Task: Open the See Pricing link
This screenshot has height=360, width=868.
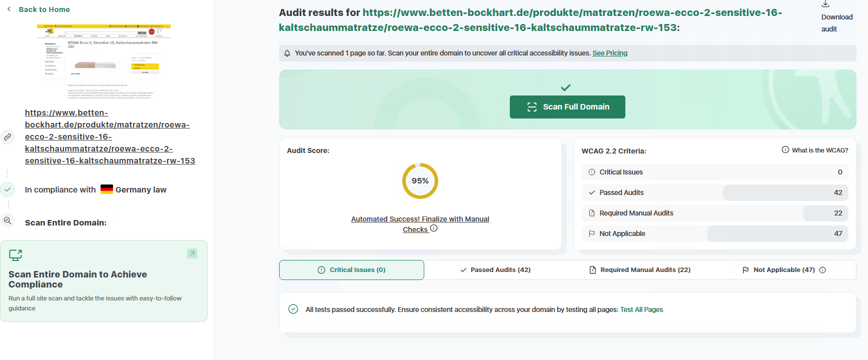Action: tap(610, 53)
